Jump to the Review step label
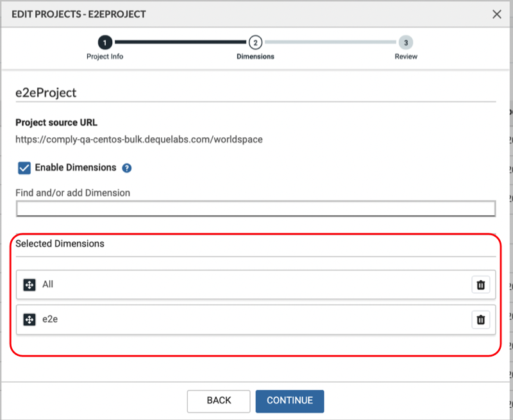Viewport: 513px width, 420px height. (x=406, y=56)
